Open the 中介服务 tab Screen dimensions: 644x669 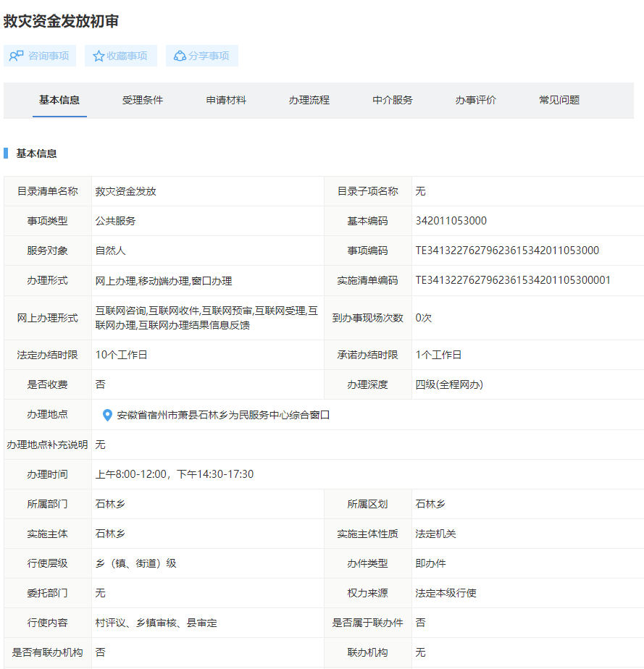pos(393,100)
